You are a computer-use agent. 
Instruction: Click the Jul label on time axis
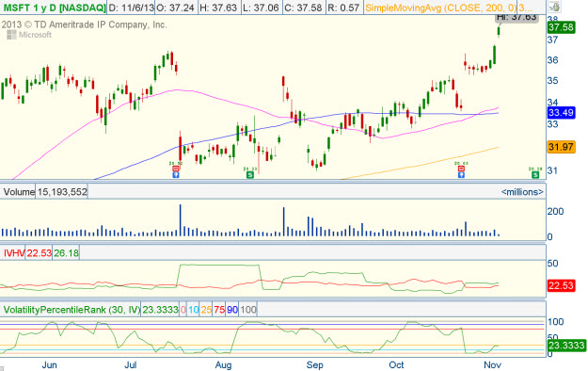[130, 364]
